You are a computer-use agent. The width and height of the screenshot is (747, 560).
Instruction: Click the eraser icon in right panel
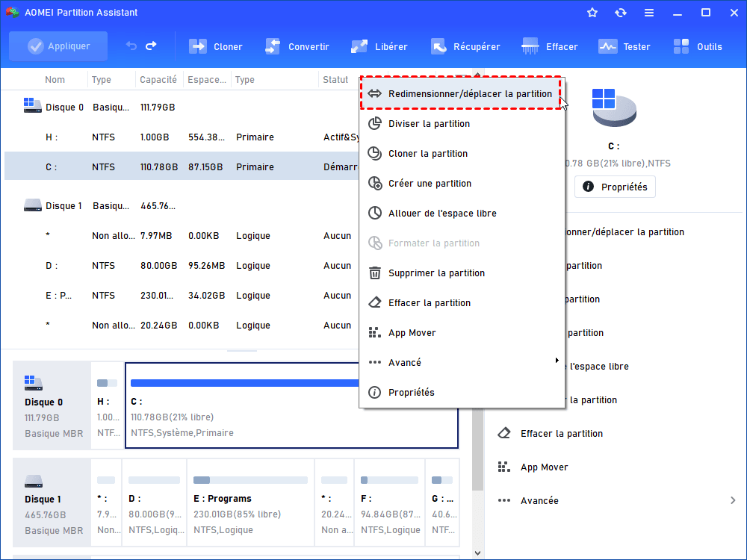click(504, 433)
